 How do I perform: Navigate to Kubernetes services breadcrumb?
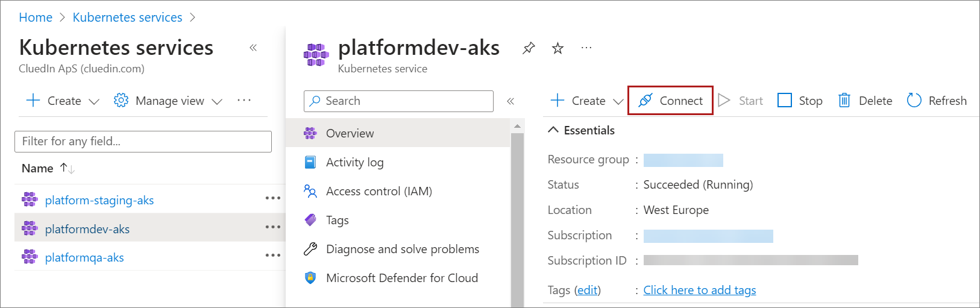click(127, 17)
